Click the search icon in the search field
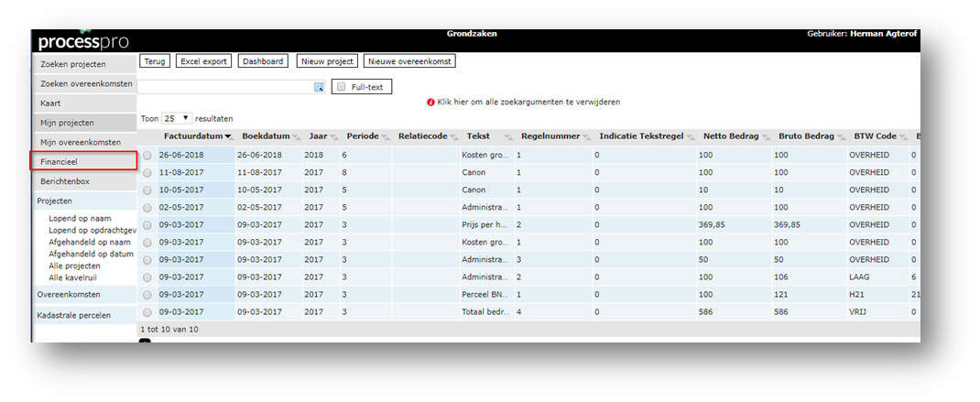The width and height of the screenshot is (980, 402). click(319, 87)
